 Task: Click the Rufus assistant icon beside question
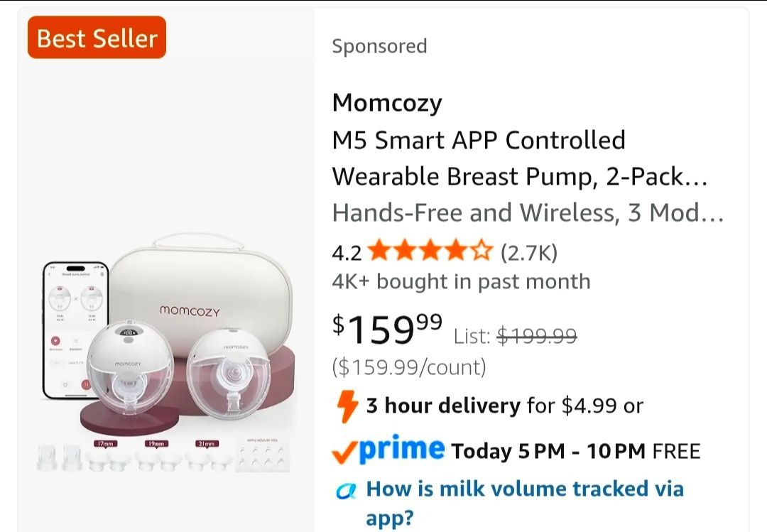346,490
